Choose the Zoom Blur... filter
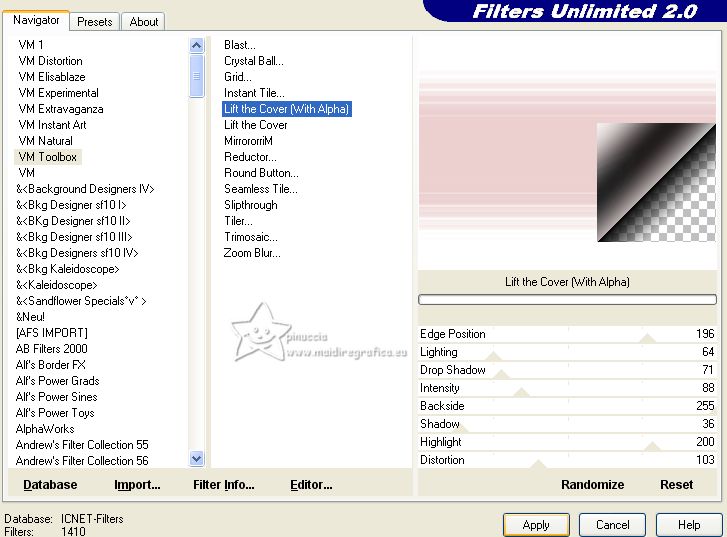The width and height of the screenshot is (727, 537). 252,253
